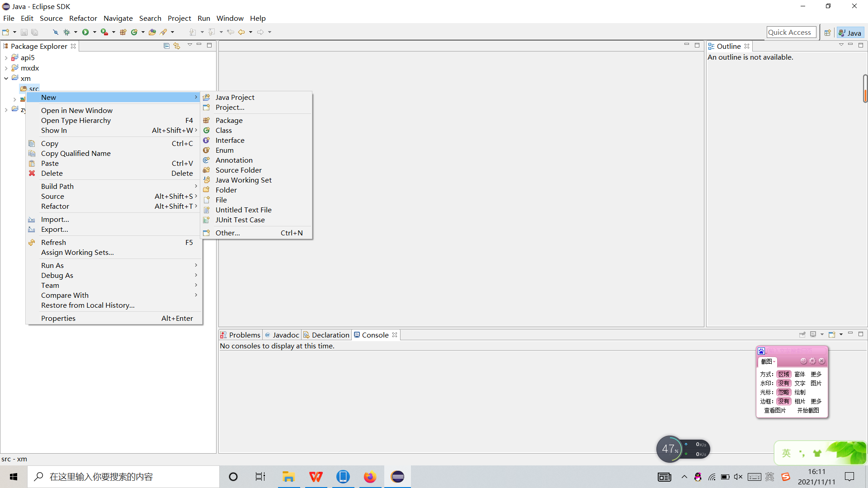Click the Open Perspective icon

pyautogui.click(x=827, y=33)
